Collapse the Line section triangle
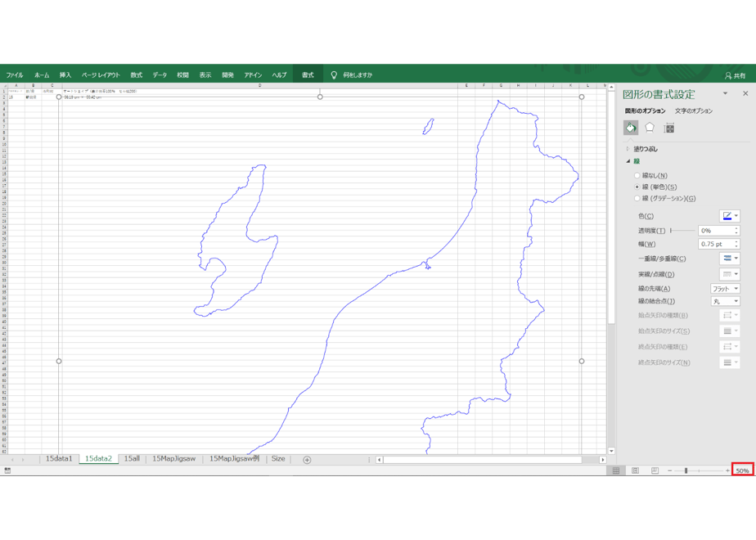 click(628, 161)
